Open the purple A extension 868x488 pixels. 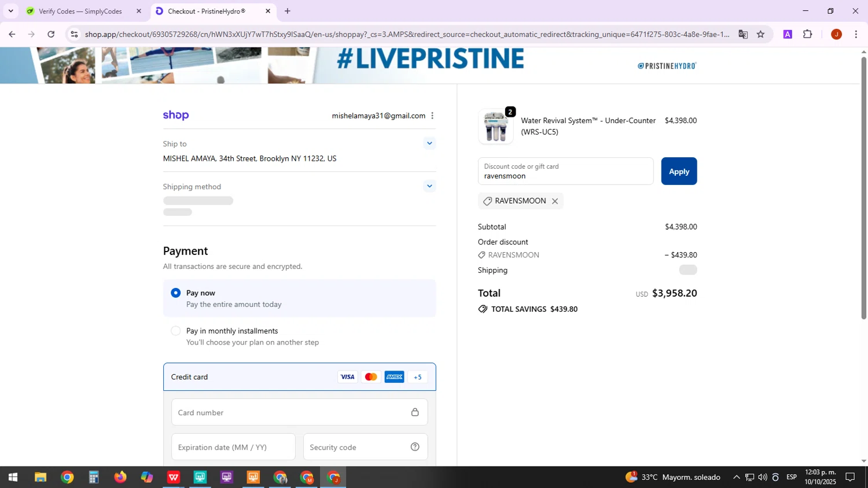coord(788,34)
